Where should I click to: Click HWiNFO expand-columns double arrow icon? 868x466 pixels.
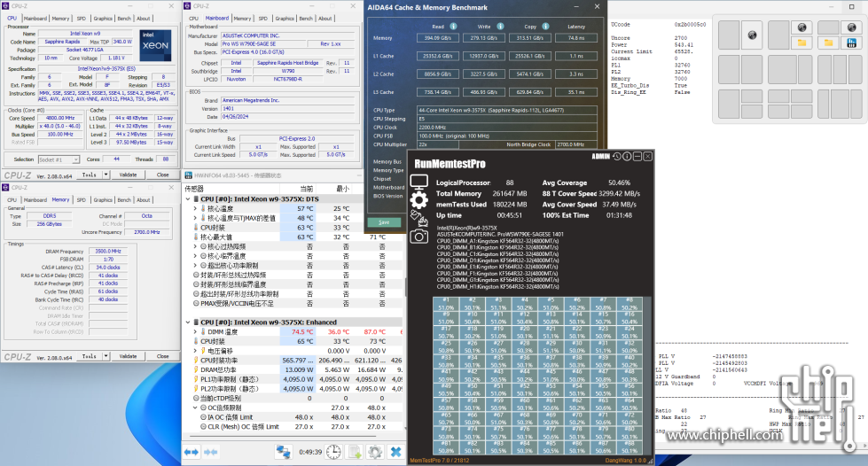[x=191, y=452]
